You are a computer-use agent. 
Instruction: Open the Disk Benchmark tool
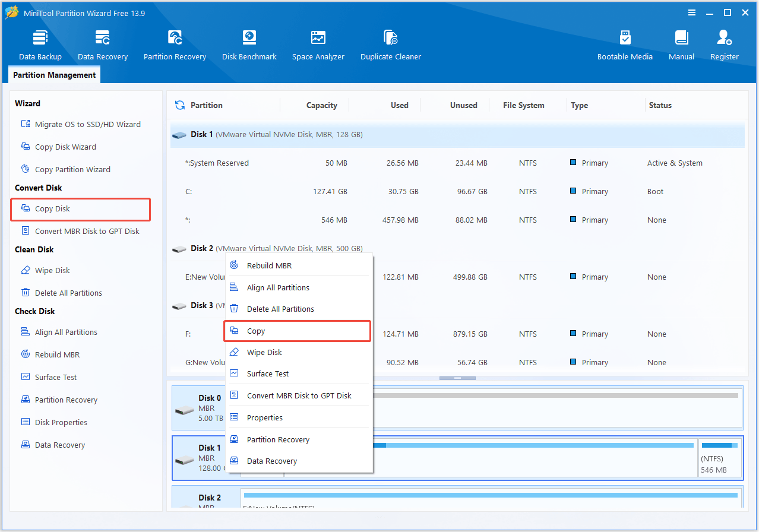[249, 45]
